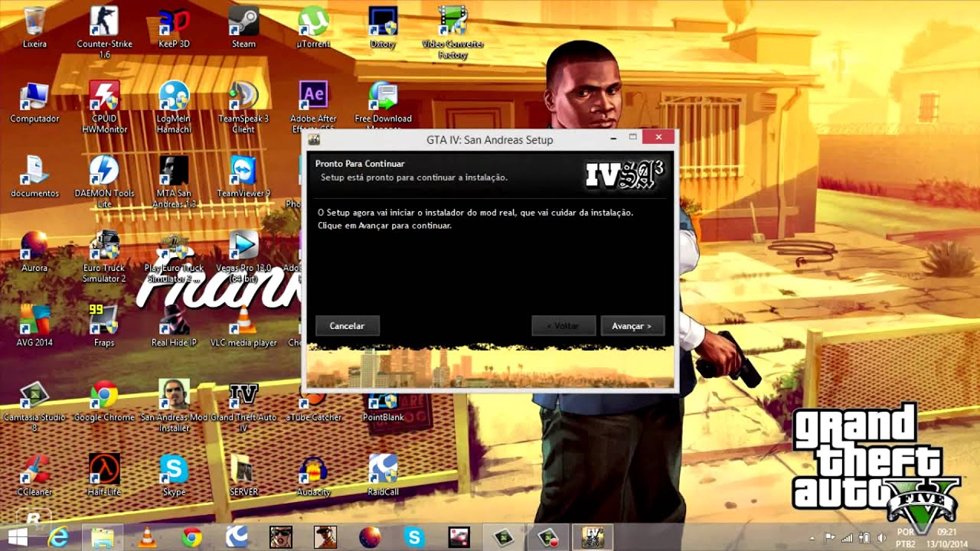Viewport: 980px width, 551px height.
Task: Open the RaidCall desktop shortcut
Action: (383, 476)
